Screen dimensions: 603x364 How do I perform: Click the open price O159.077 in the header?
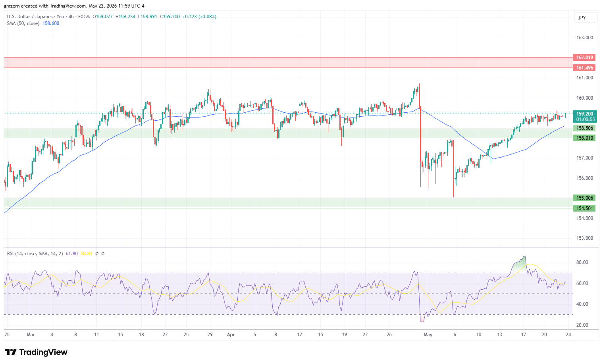(x=102, y=17)
